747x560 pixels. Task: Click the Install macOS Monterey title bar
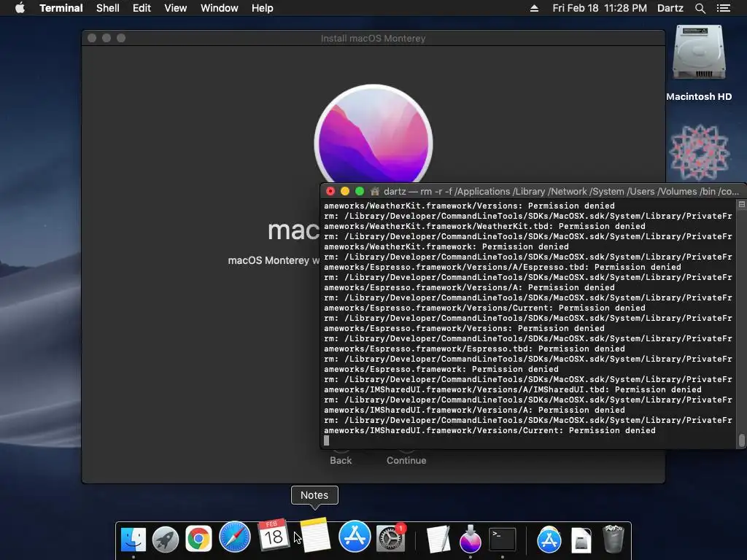click(x=373, y=38)
